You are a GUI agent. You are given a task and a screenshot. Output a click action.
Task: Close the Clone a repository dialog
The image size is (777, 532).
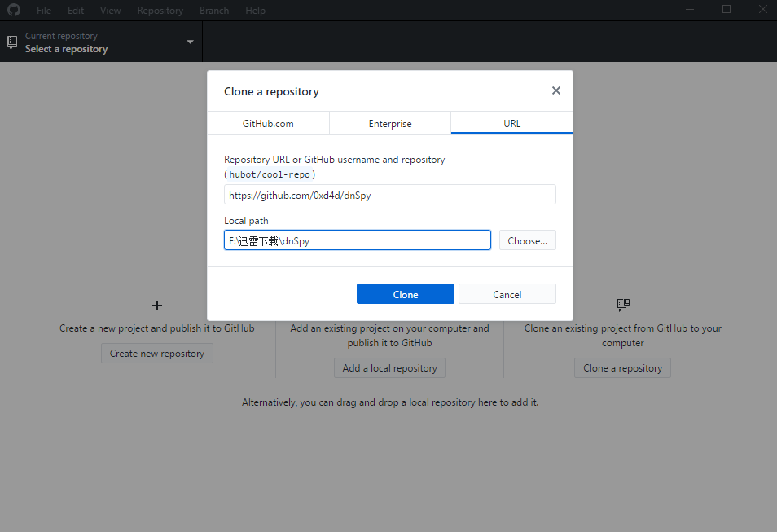coord(556,90)
